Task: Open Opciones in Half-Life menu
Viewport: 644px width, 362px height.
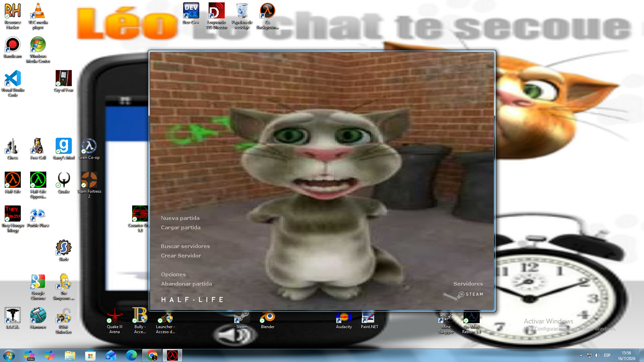Action: tap(173, 275)
